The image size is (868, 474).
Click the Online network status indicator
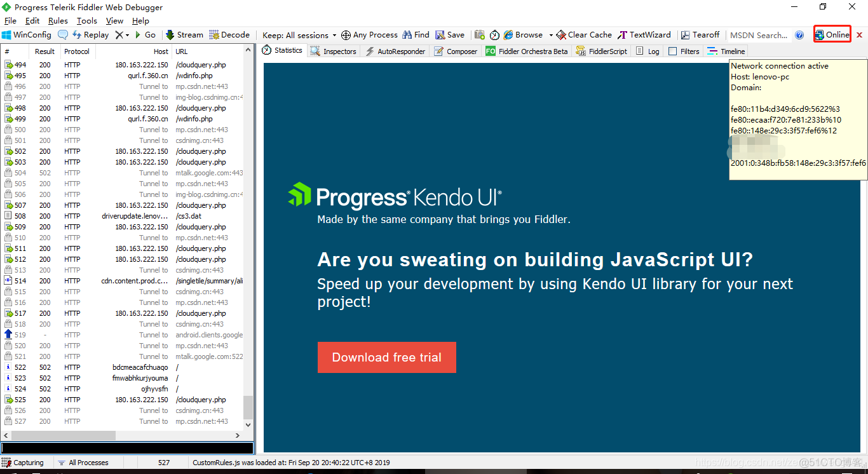pyautogui.click(x=832, y=35)
